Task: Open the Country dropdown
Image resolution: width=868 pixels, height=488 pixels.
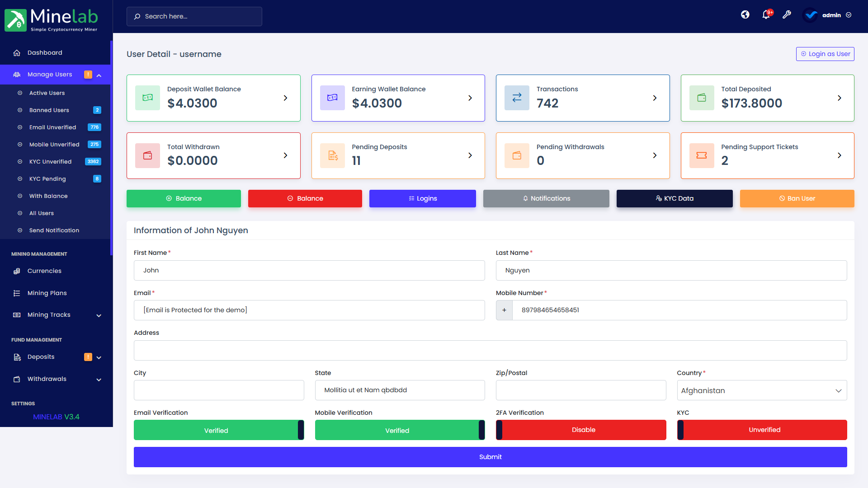Action: 762,390
